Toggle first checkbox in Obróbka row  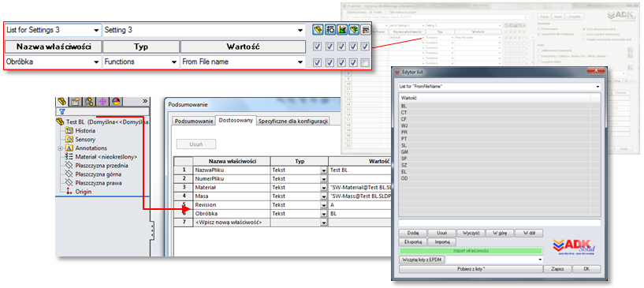coord(317,62)
